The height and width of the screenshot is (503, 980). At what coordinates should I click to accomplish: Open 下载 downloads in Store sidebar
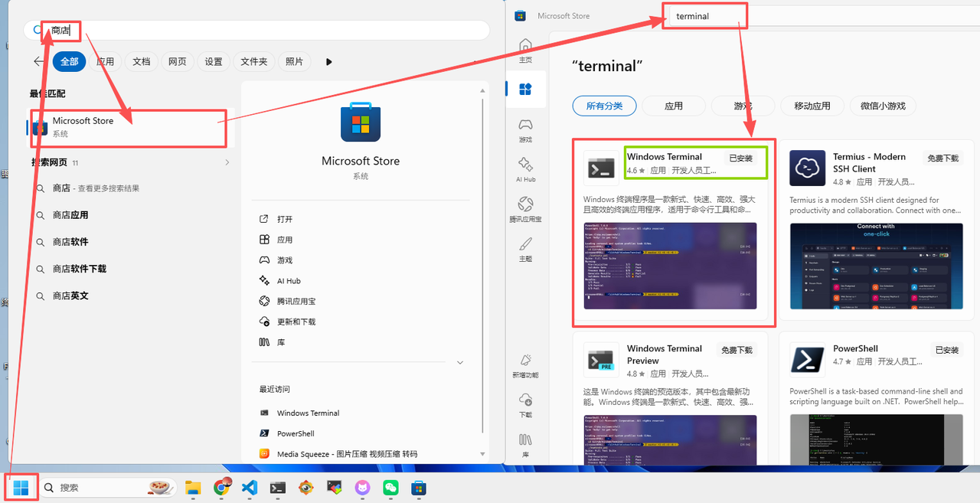click(x=525, y=405)
